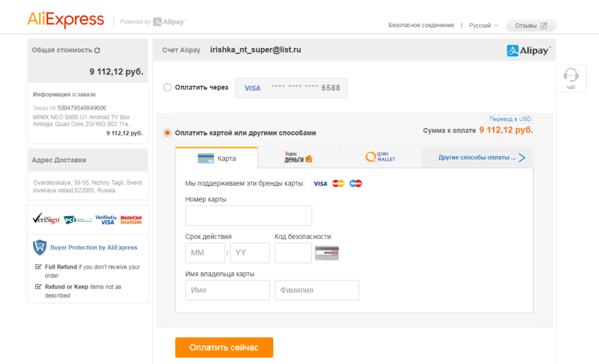
Task: Focus the Фамилия last name field
Action: 316,290
